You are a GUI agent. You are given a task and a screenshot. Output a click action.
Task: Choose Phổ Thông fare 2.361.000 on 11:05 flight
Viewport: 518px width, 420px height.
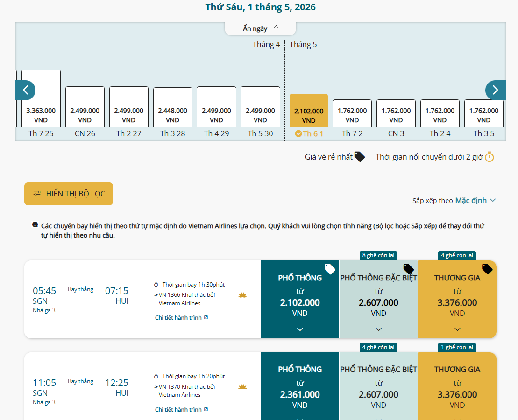coord(300,387)
